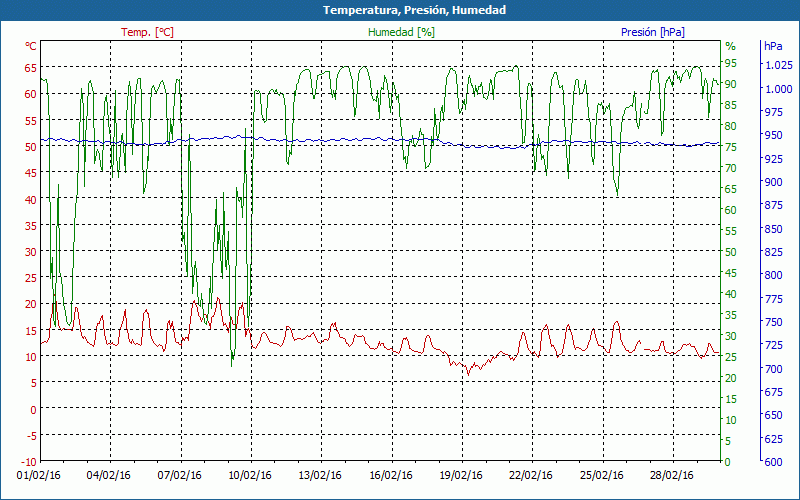800x500 pixels.
Task: Click the 775 value on pressure axis
Action: [773, 298]
